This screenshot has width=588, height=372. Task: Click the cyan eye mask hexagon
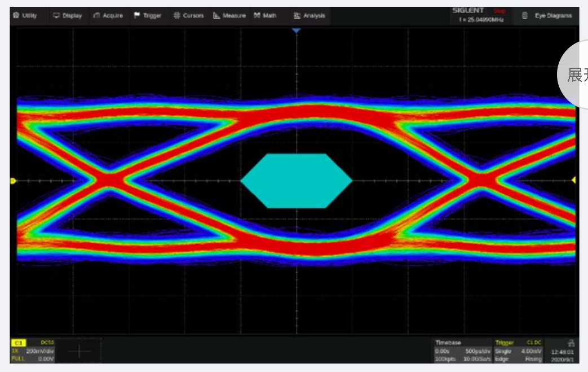click(x=296, y=181)
